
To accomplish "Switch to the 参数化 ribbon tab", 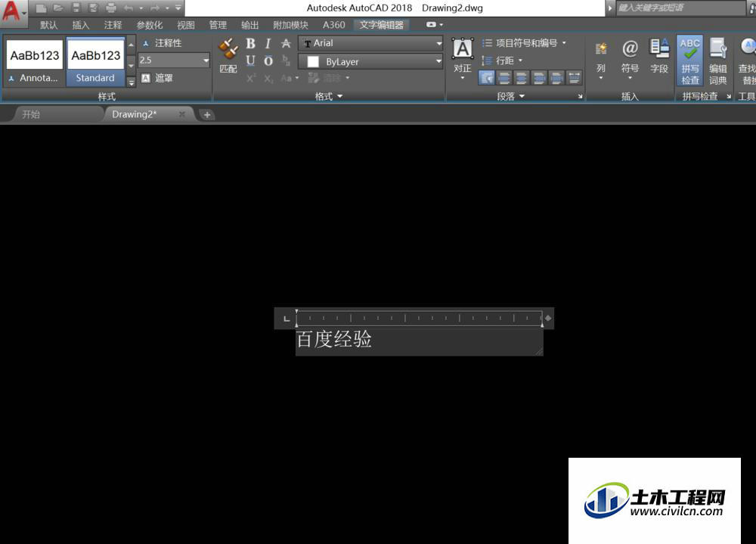I will coord(149,25).
